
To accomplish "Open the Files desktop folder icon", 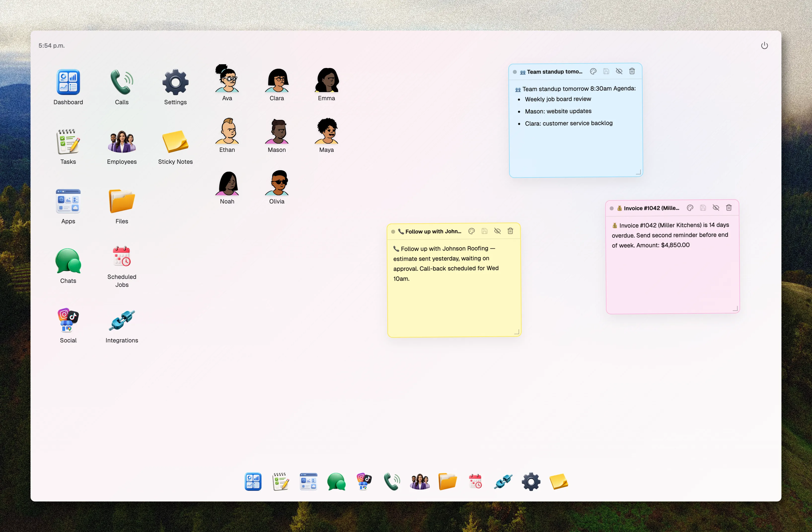I will pos(122,201).
